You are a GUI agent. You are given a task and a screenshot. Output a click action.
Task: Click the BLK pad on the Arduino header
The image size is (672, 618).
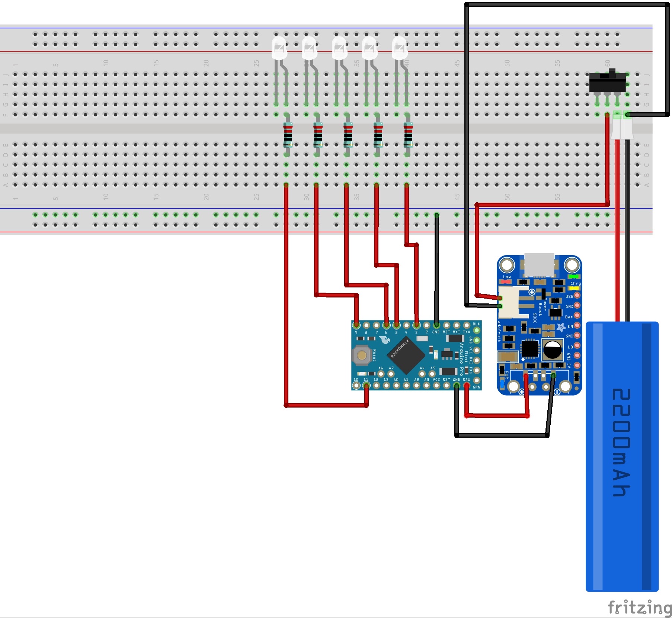point(477,330)
